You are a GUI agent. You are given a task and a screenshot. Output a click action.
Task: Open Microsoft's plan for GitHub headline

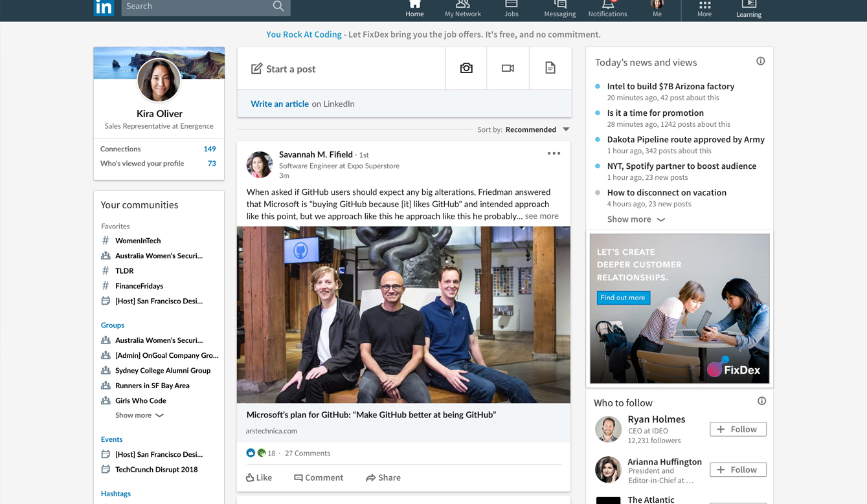click(x=371, y=415)
